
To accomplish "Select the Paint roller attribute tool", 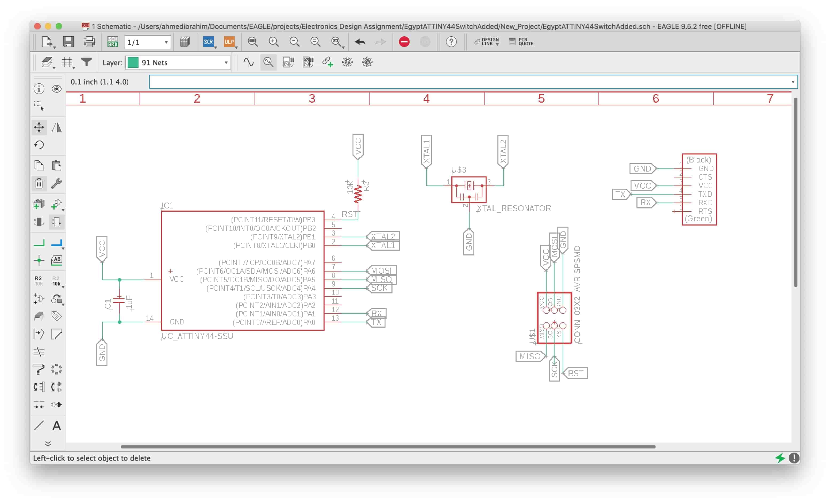I will coord(39,369).
